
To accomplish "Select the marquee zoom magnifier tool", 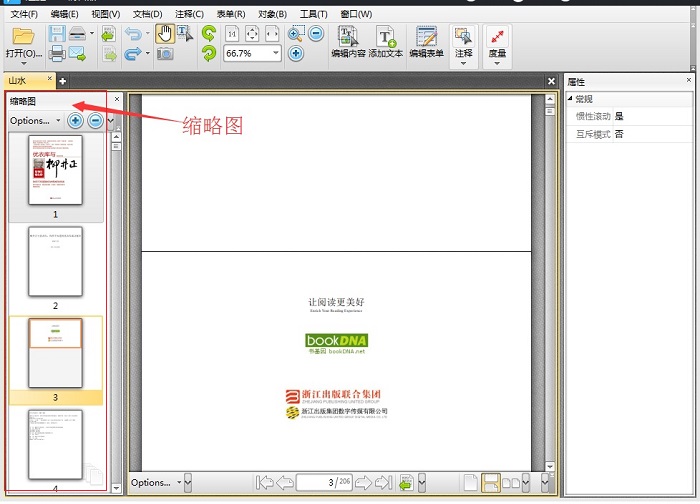I will coord(296,33).
